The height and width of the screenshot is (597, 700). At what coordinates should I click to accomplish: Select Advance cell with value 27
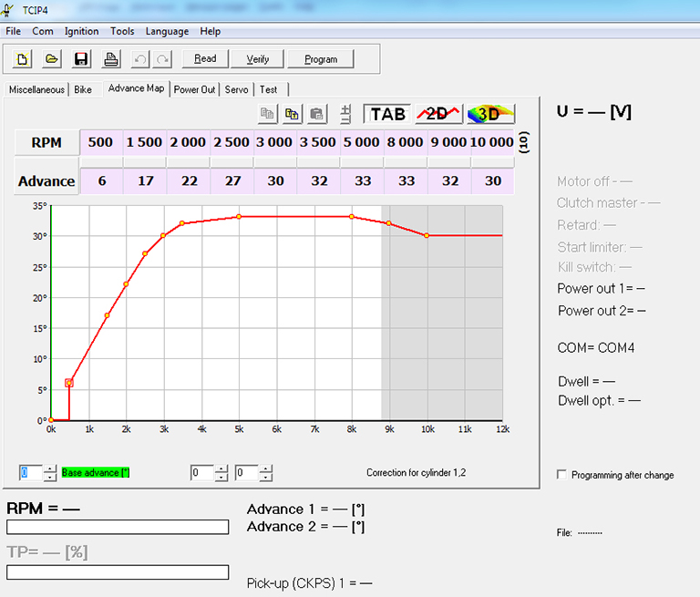pos(232,181)
